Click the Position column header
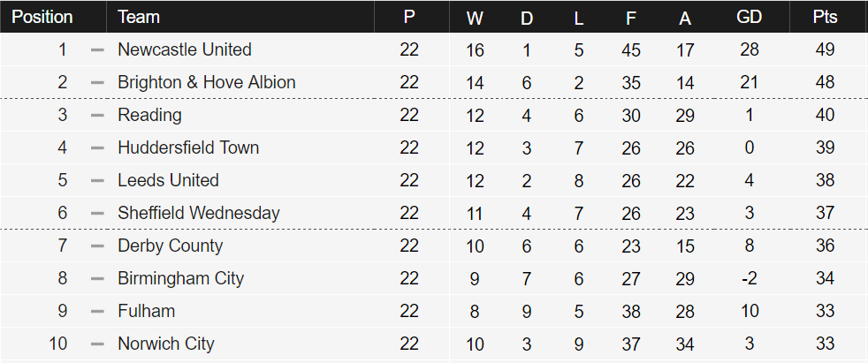The width and height of the screenshot is (868, 363). point(42,17)
